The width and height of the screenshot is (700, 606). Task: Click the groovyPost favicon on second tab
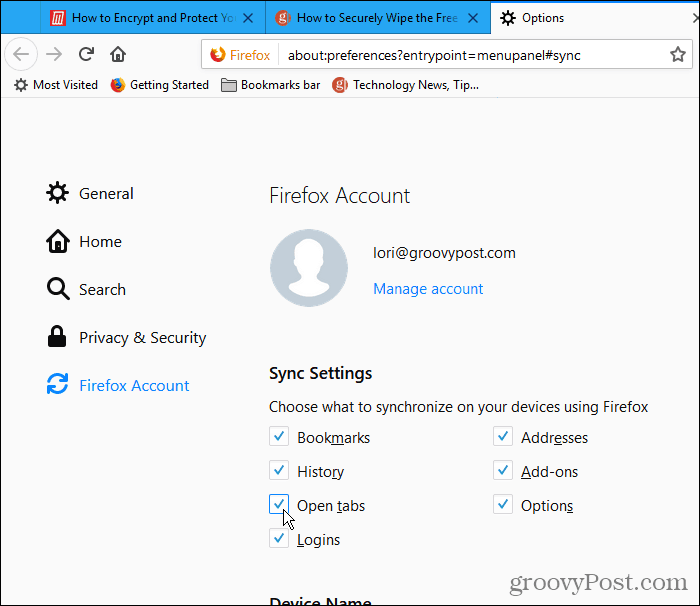283,18
